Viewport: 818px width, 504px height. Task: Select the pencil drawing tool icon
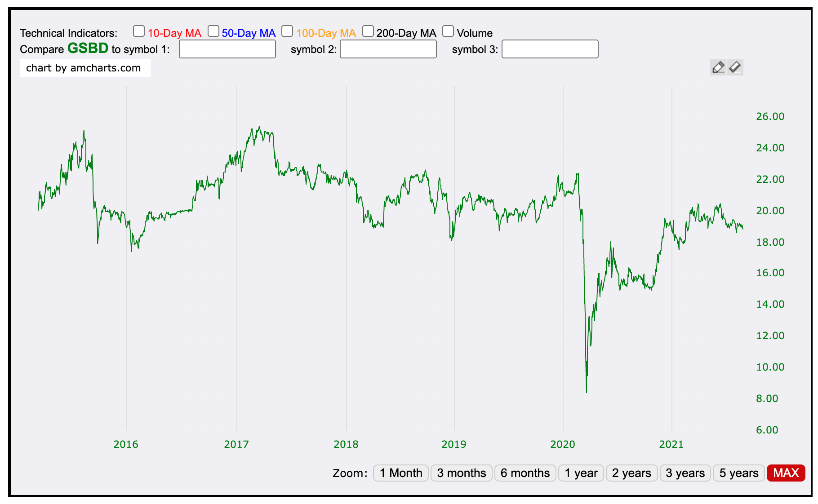click(x=718, y=67)
